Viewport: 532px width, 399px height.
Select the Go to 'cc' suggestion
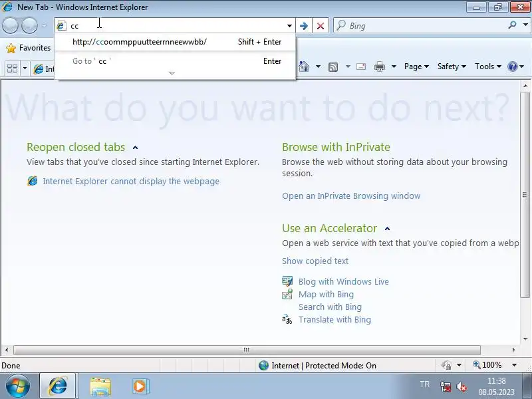[175, 61]
